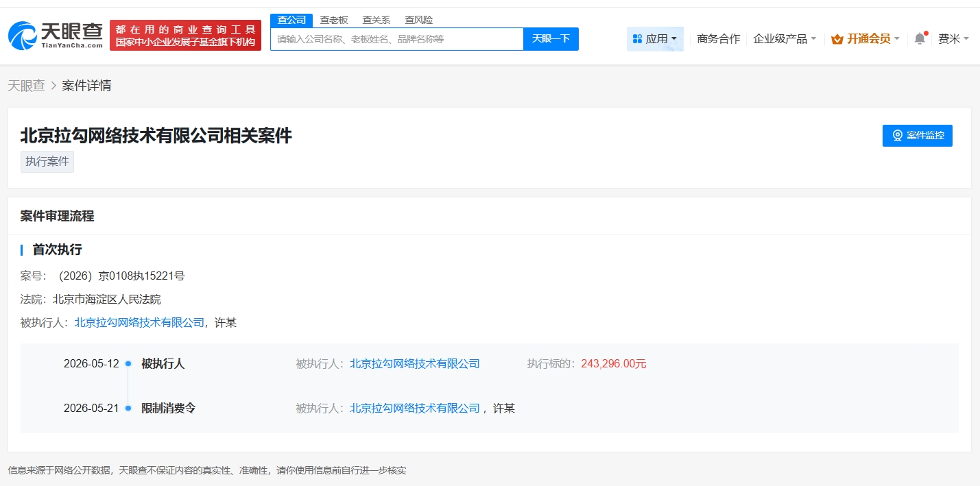
Task: Click the 天眼一下 search button
Action: [551, 39]
